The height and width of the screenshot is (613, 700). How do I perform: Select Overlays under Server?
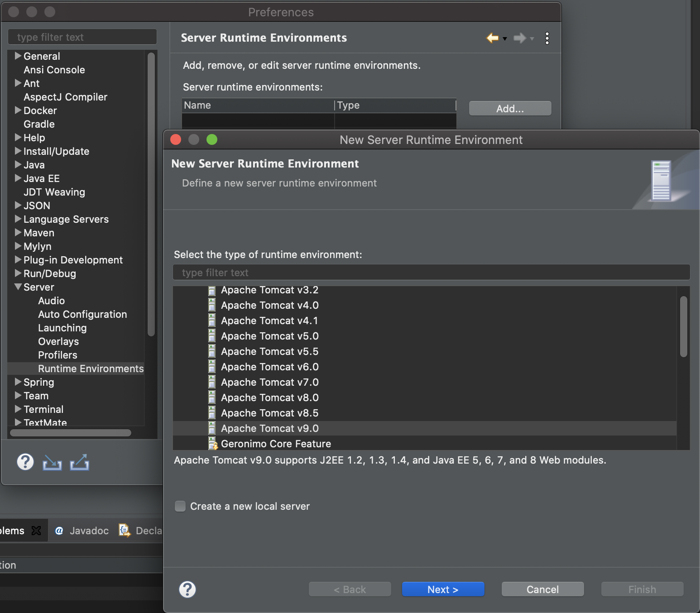click(x=58, y=341)
